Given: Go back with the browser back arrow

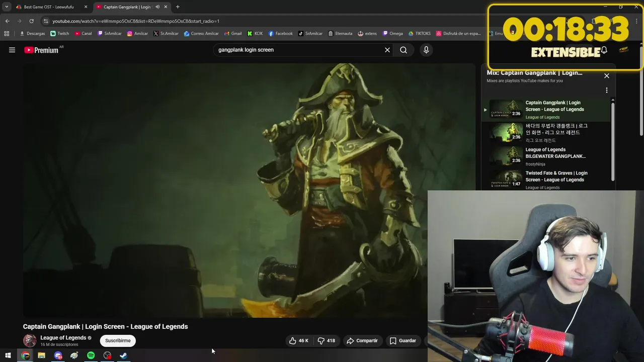Looking at the screenshot, I should [7, 21].
